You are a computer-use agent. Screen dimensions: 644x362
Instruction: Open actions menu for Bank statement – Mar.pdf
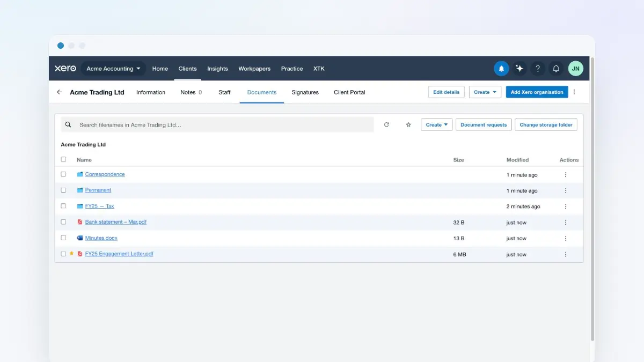pyautogui.click(x=566, y=223)
